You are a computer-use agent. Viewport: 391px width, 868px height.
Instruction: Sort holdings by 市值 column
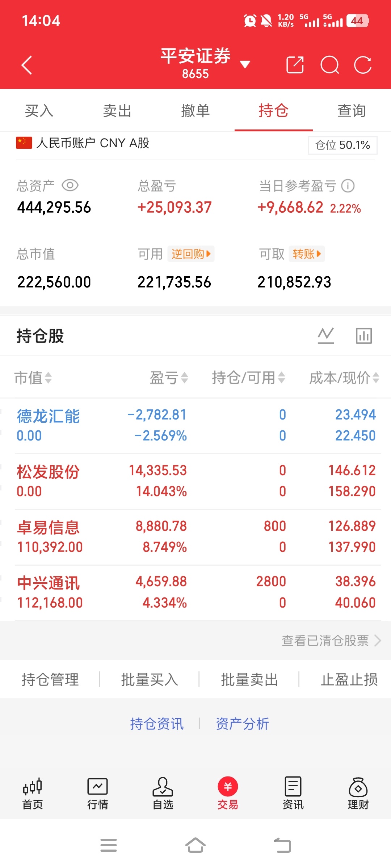pos(33,378)
